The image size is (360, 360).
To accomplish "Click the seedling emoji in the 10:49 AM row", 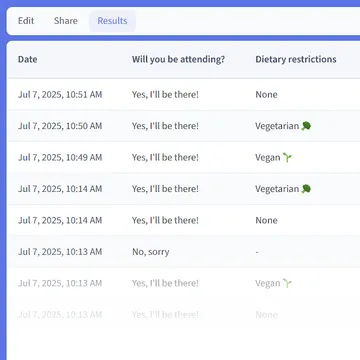I will pyautogui.click(x=287, y=157).
